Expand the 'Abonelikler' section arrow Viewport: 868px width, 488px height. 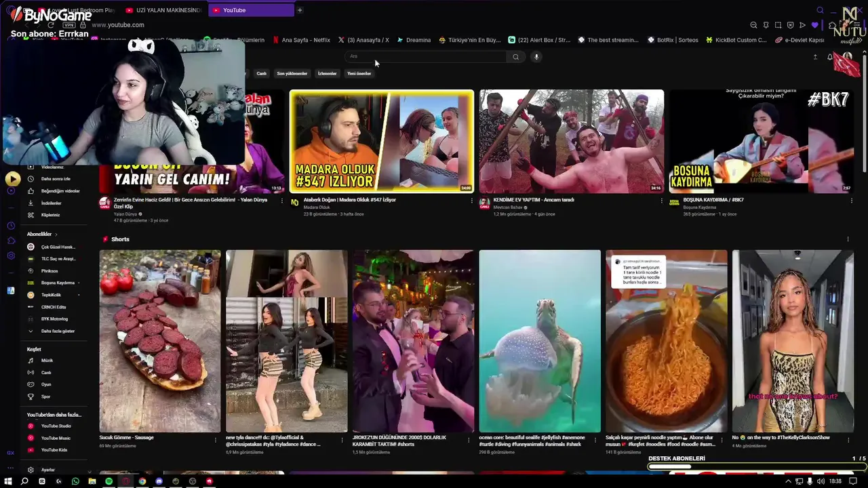[x=56, y=235]
